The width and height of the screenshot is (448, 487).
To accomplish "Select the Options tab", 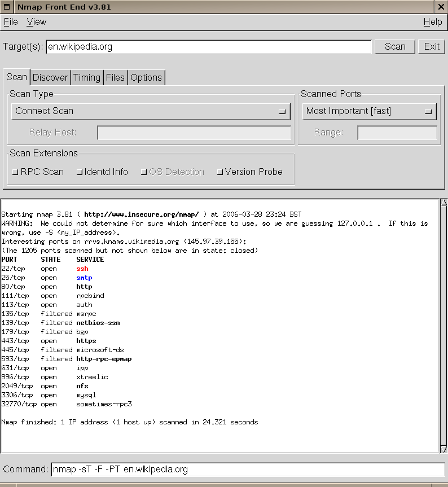I will click(146, 78).
